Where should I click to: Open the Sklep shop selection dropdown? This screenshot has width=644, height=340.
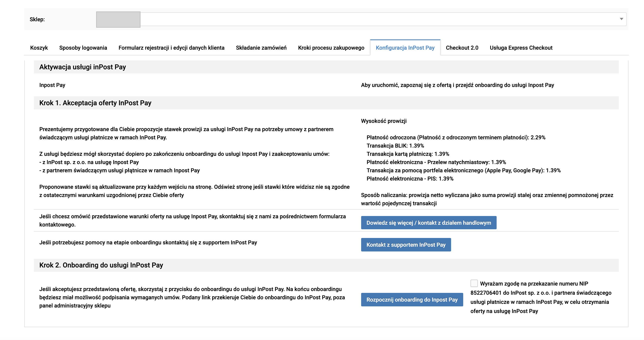pyautogui.click(x=361, y=19)
